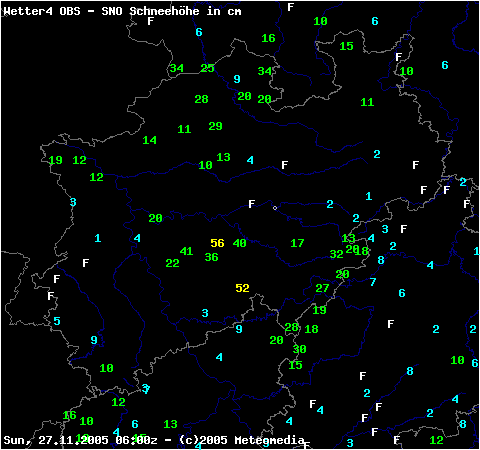
Task: Click the green 14 station reading
Action: (x=149, y=140)
